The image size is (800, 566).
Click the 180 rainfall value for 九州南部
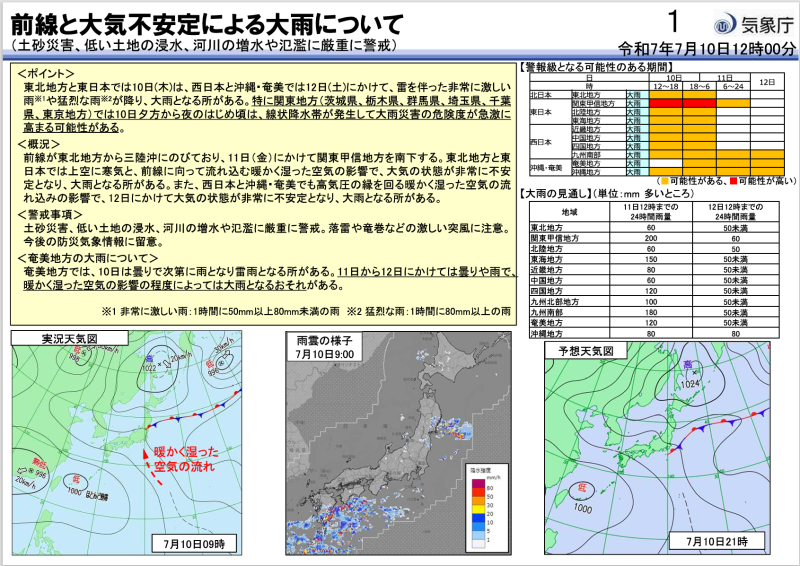(x=651, y=312)
